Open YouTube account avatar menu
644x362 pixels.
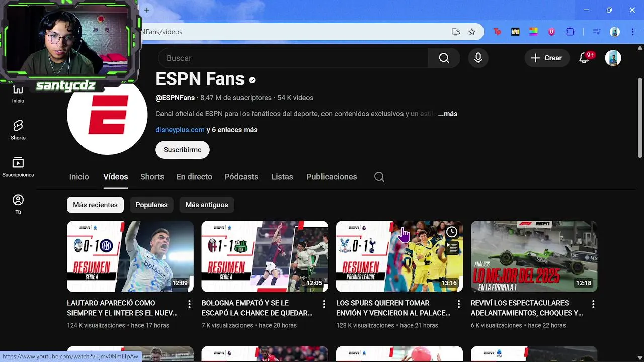pos(613,58)
